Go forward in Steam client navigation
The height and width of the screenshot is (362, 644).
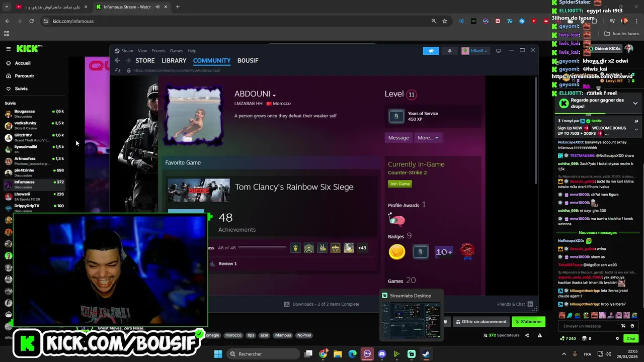coord(128,60)
